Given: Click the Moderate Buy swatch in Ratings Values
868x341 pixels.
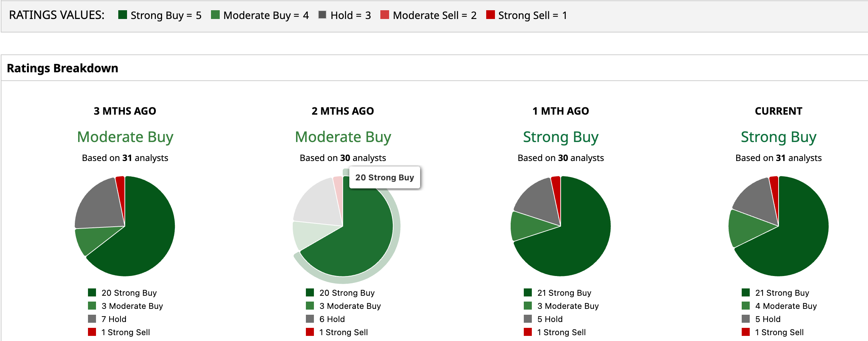Looking at the screenshot, I should tap(215, 15).
